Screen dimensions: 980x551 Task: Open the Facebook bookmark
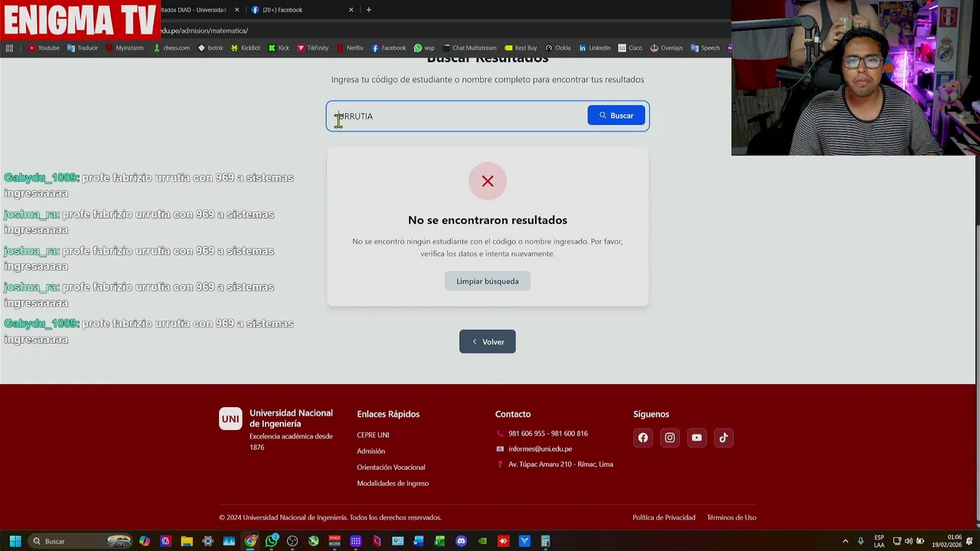click(389, 47)
